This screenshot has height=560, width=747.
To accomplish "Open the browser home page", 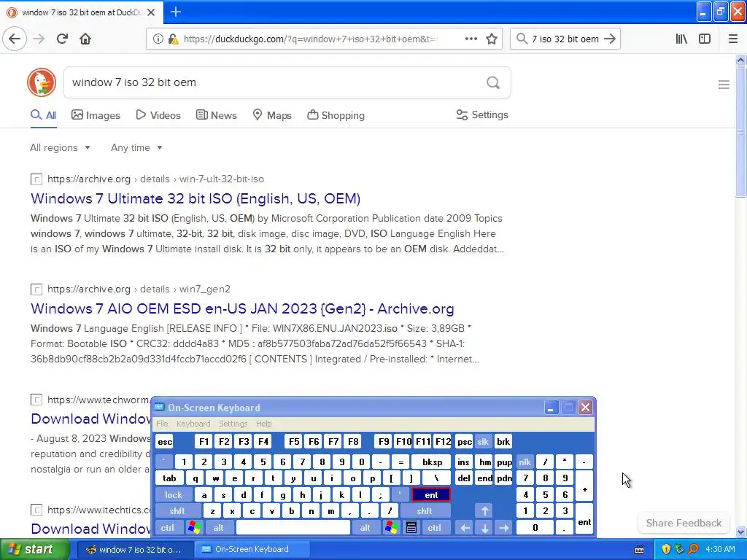I will [85, 39].
